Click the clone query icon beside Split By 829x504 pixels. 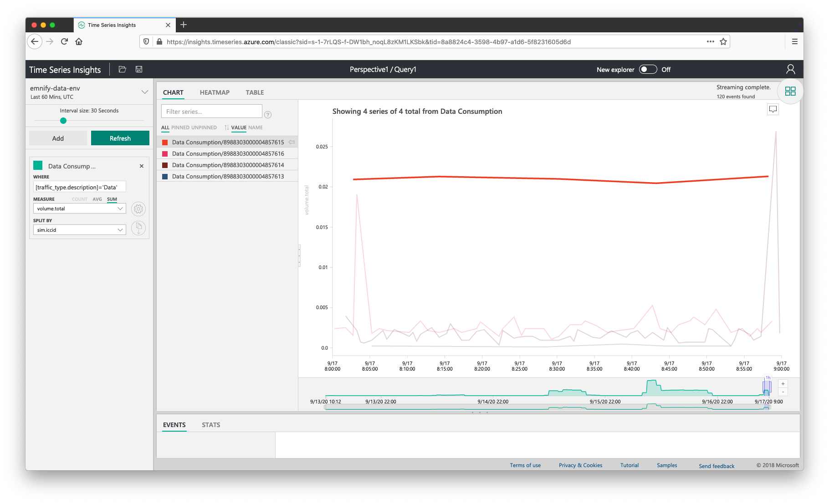[138, 228]
